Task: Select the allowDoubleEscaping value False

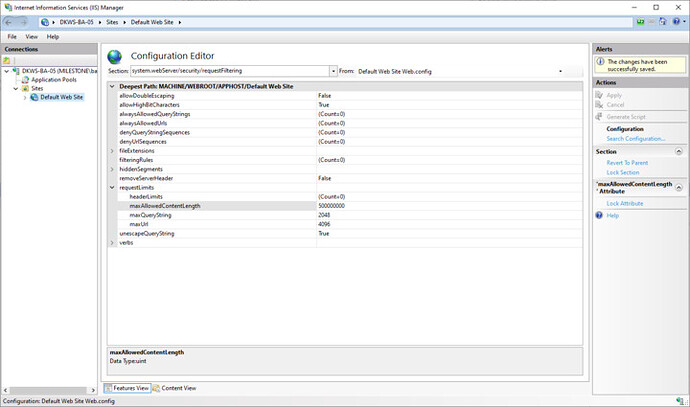Action: pos(324,96)
